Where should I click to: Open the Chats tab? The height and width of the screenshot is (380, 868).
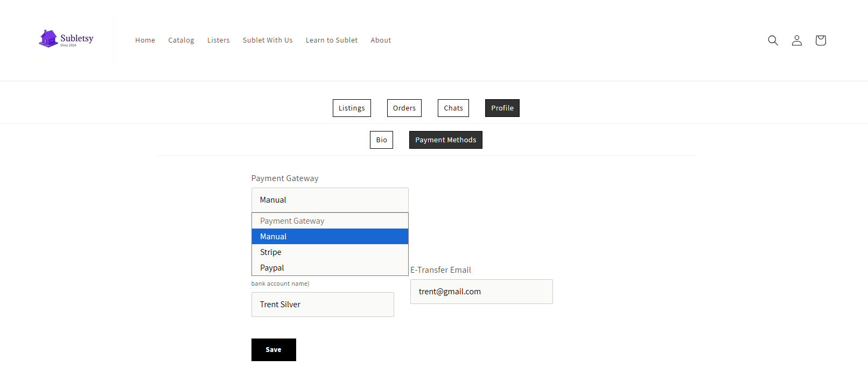click(453, 108)
